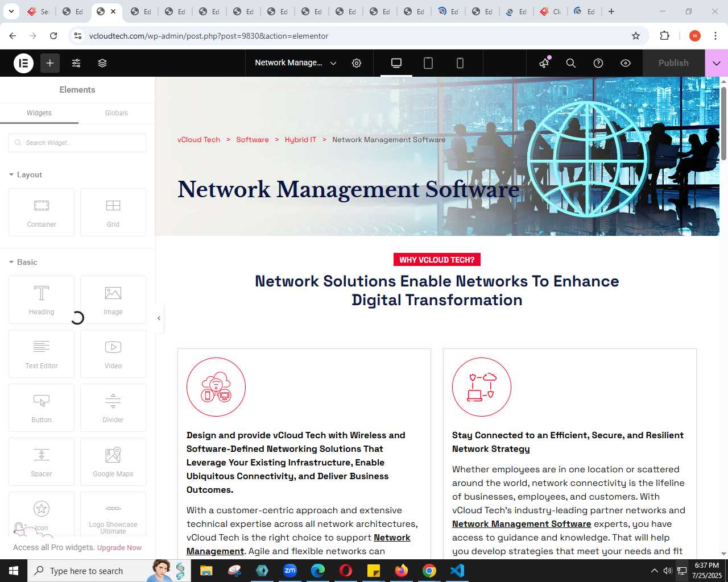
Task: Click the Hybrid IT breadcrumb link
Action: coord(300,140)
